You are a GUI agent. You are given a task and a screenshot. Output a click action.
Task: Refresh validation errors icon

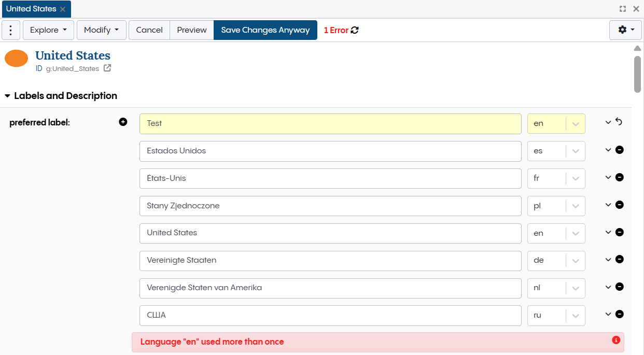pos(355,30)
